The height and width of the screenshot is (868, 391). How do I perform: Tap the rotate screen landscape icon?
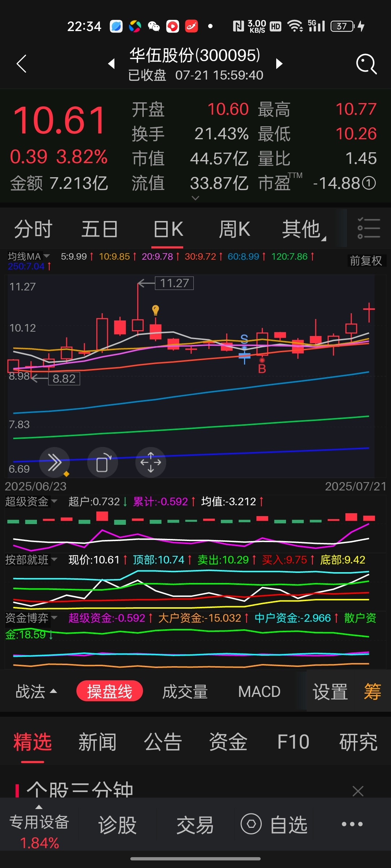tap(103, 462)
